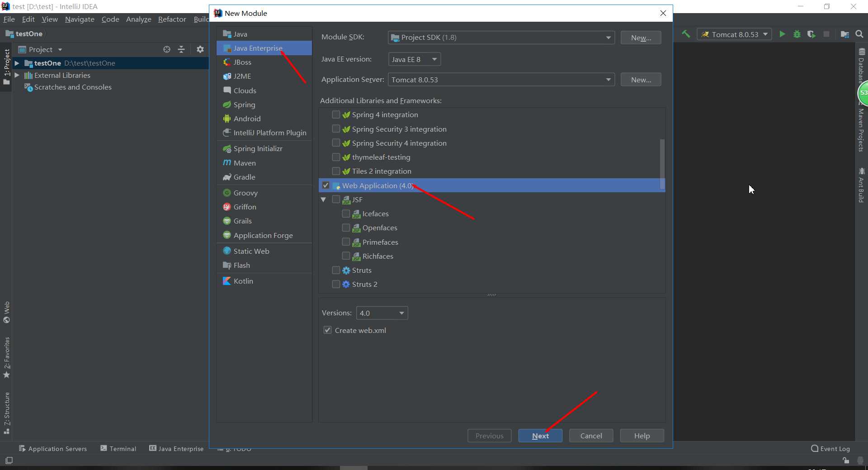The height and width of the screenshot is (470, 868).
Task: Select Groovy module type
Action: click(x=264, y=193)
